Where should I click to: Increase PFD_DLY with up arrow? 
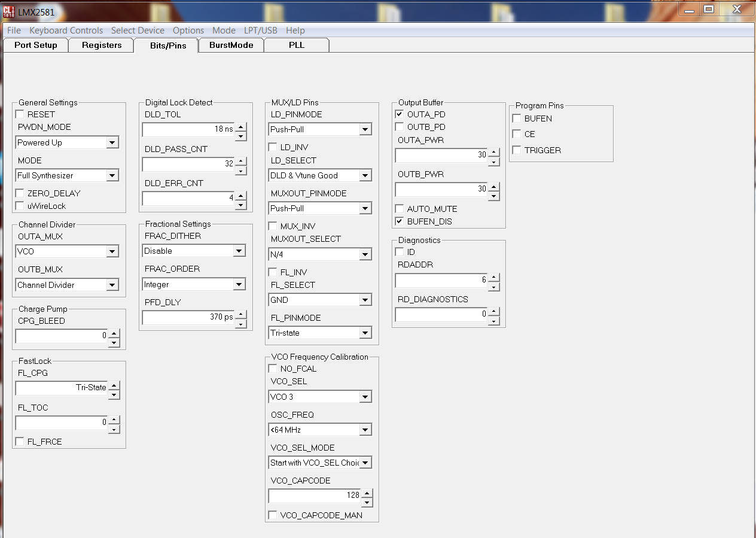[x=240, y=314]
